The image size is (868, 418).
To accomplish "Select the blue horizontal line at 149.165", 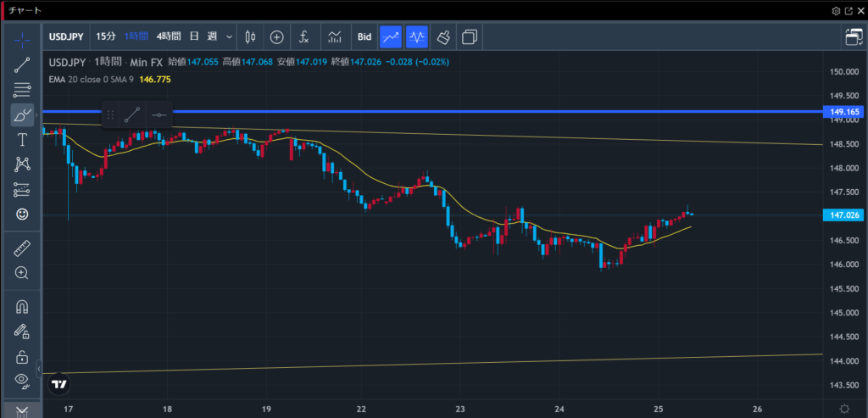I will [x=431, y=112].
